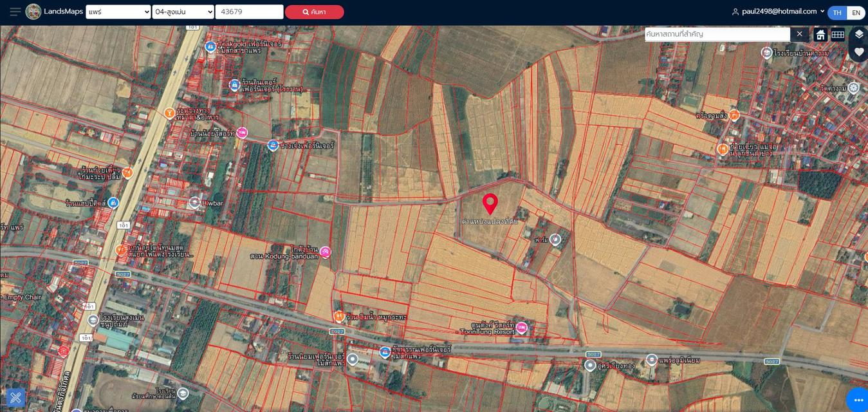This screenshot has height=412, width=868.
Task: Switch language to EN
Action: (x=856, y=12)
